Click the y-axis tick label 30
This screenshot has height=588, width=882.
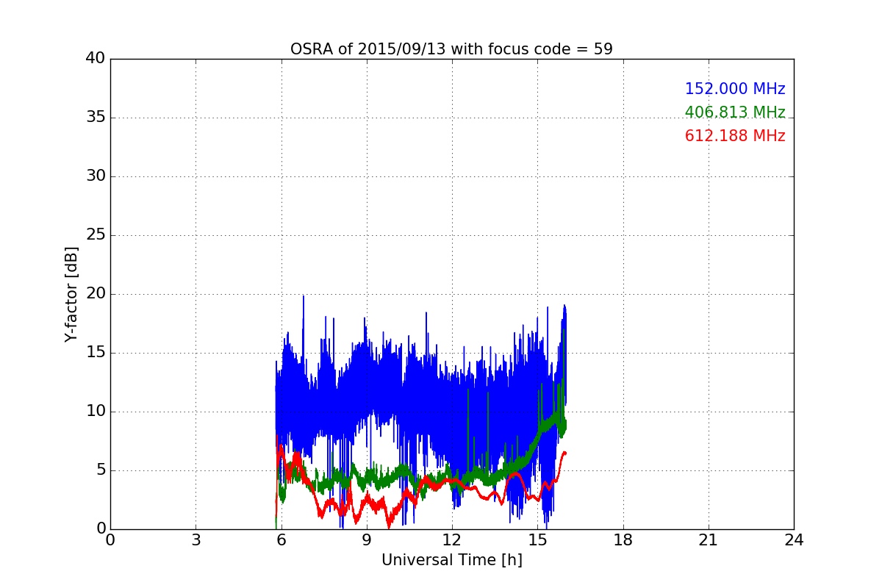(x=96, y=176)
